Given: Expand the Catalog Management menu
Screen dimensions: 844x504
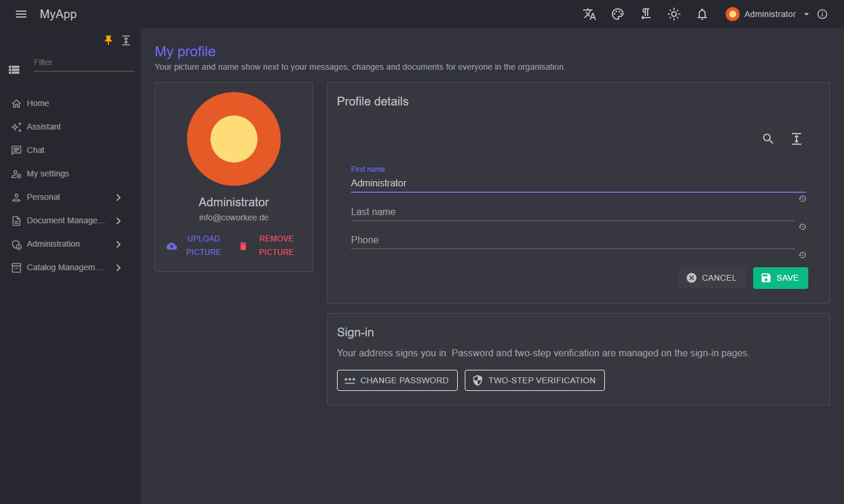Looking at the screenshot, I should click(118, 268).
